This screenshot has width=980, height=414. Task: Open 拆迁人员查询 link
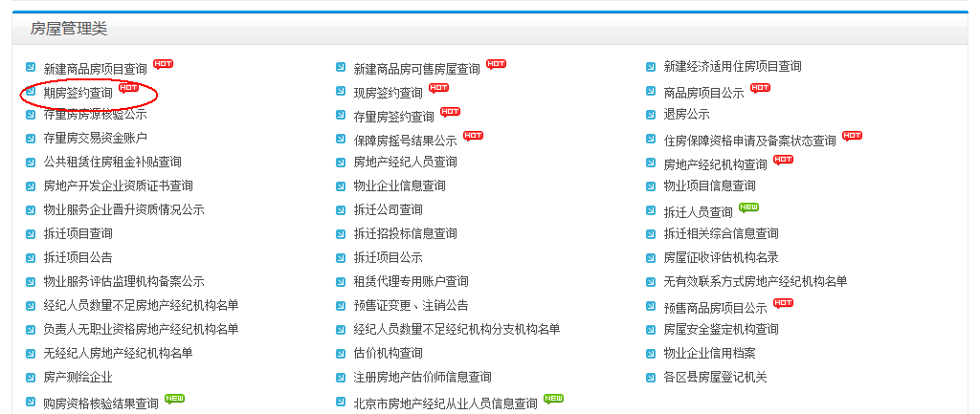(x=698, y=212)
